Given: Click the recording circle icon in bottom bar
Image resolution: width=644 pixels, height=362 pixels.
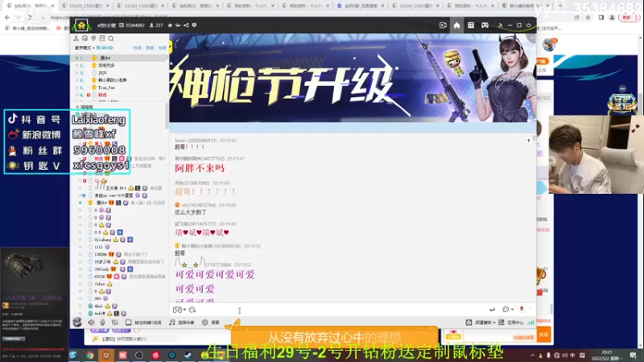Looking at the screenshot, I should (x=205, y=323).
